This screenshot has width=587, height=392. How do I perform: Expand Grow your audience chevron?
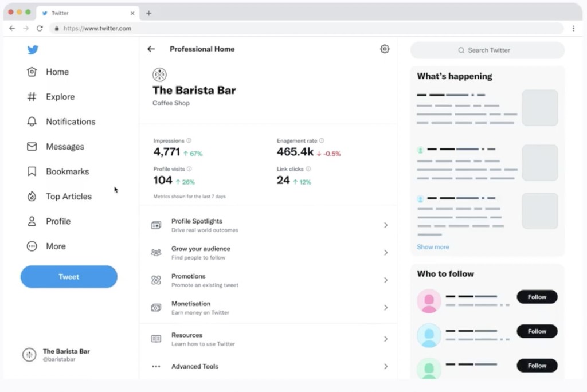pos(386,253)
